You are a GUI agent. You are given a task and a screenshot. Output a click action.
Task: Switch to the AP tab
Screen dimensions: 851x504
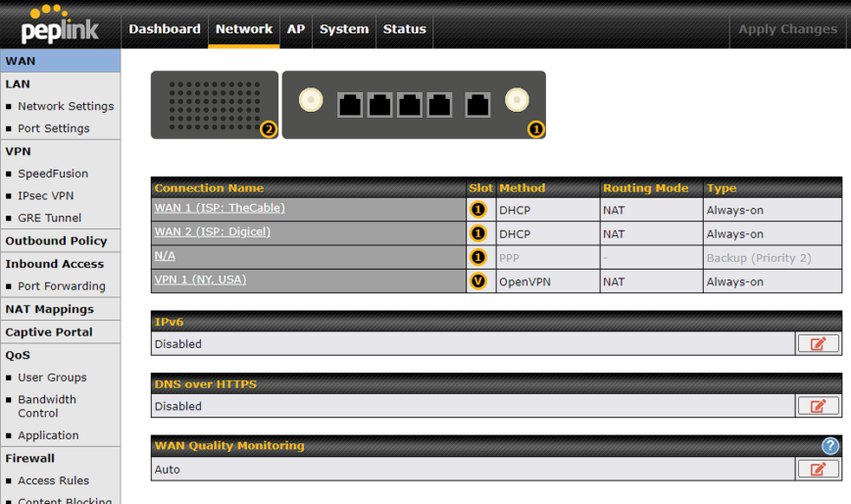pos(296,29)
